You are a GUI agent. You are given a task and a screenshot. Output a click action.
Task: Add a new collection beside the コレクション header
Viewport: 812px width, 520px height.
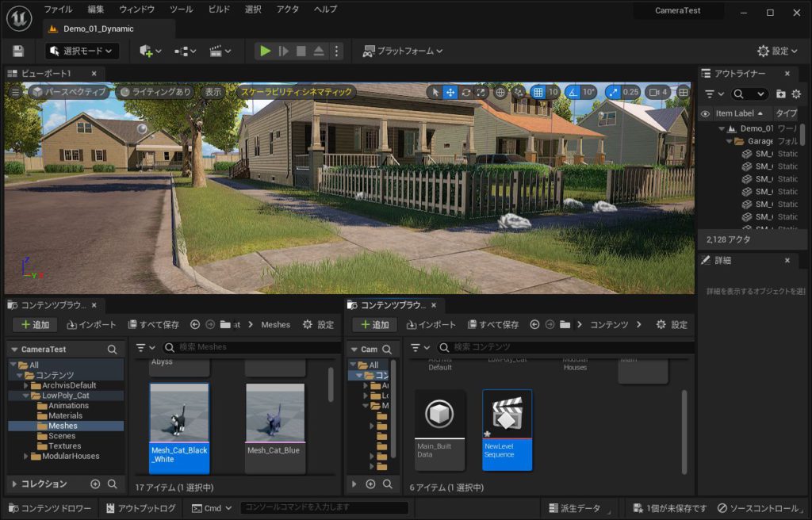coord(95,484)
